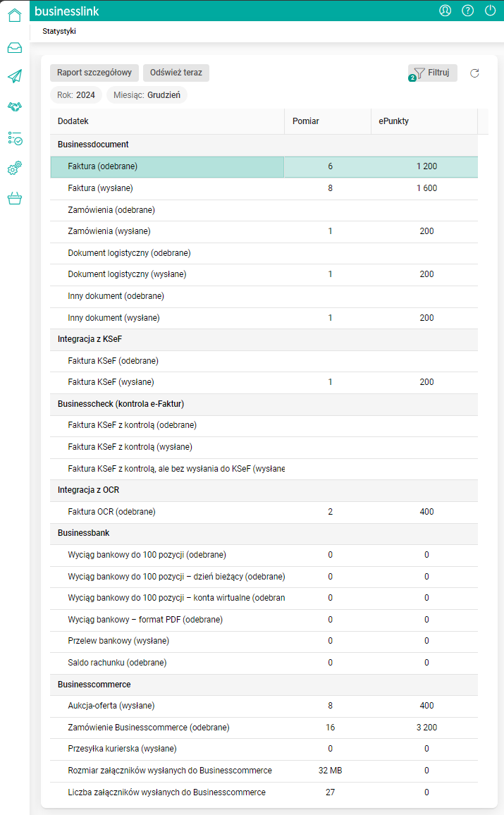The height and width of the screenshot is (815, 504).
Task: Select the Faktura (wysłane) row
Action: (101, 188)
